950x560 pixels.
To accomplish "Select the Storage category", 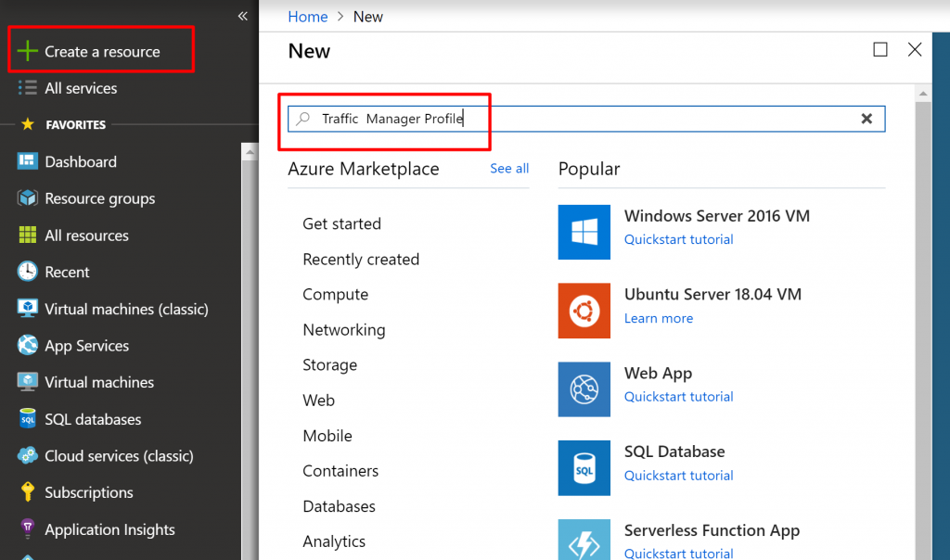I will pyautogui.click(x=330, y=365).
